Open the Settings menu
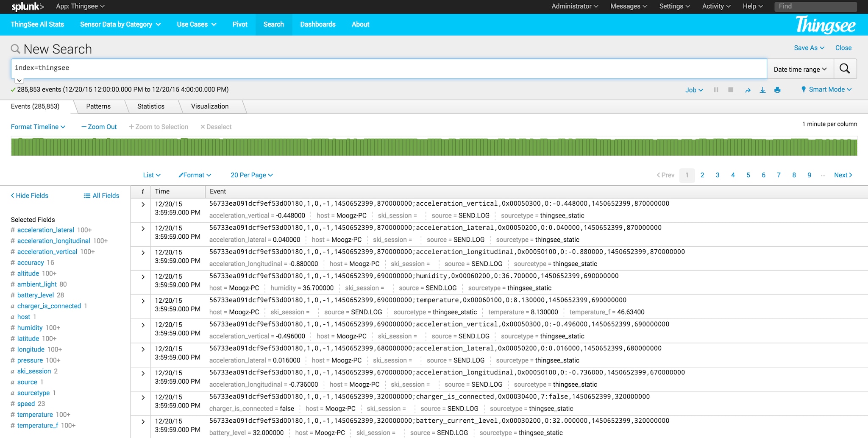Viewport: 868px width, 438px height. pos(674,6)
